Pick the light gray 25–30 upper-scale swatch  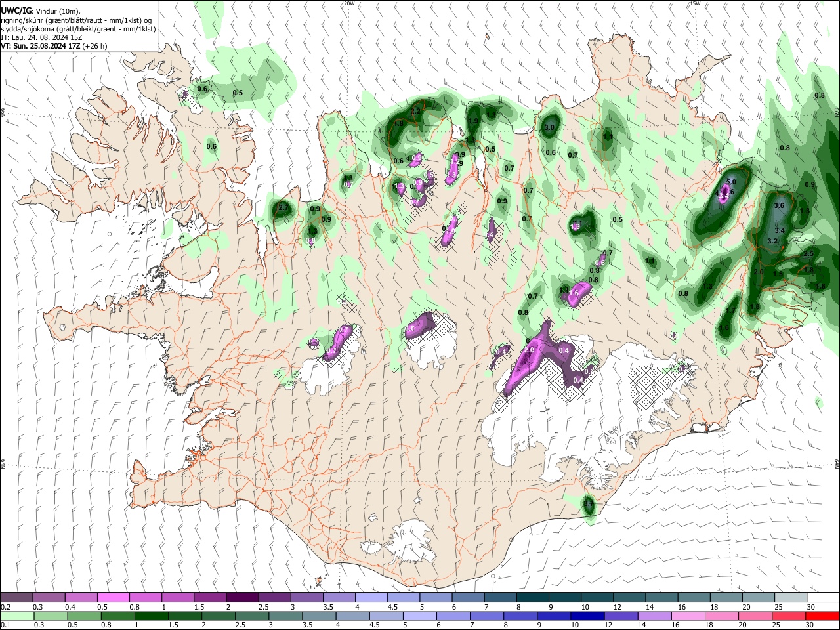pos(791,598)
